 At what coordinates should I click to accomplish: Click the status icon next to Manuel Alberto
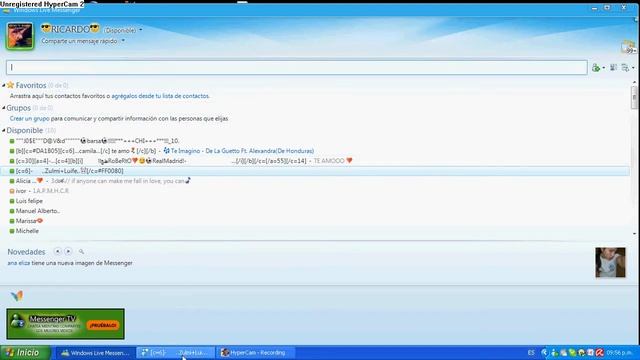(12, 211)
